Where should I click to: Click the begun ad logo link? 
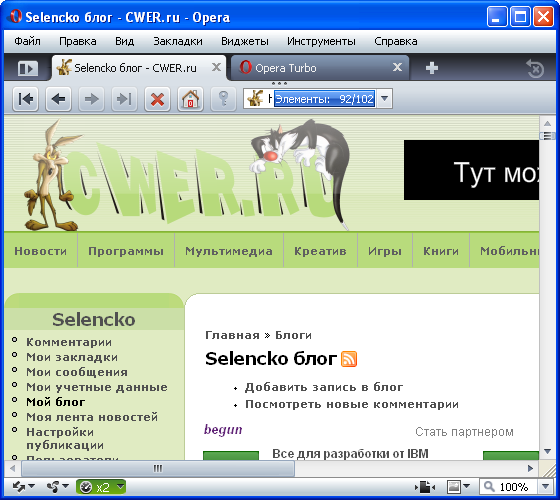coord(223,430)
